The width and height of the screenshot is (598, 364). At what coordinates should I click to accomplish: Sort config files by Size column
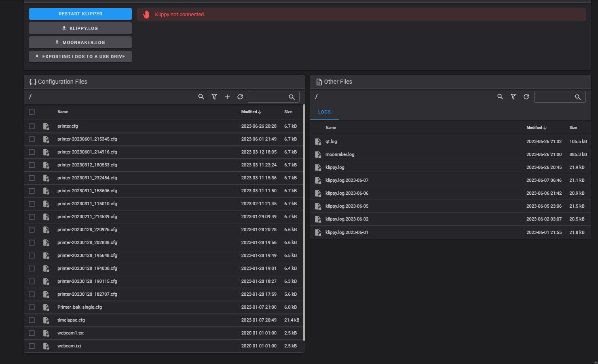(x=288, y=112)
